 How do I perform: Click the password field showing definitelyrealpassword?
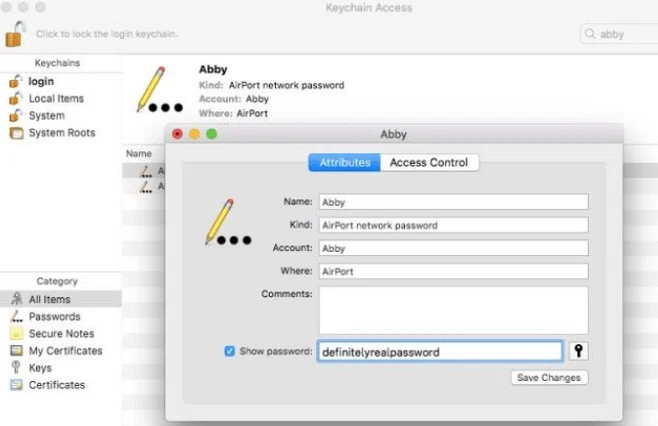click(x=440, y=351)
